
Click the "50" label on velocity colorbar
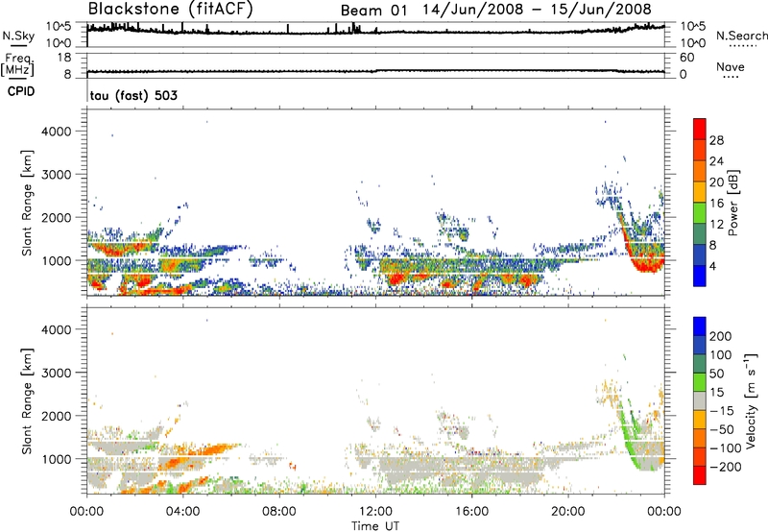(x=716, y=374)
